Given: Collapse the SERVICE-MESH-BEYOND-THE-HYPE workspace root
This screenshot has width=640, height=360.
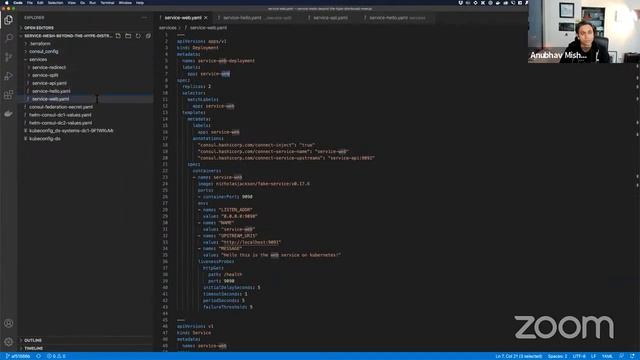Looking at the screenshot, I should click(68, 36).
